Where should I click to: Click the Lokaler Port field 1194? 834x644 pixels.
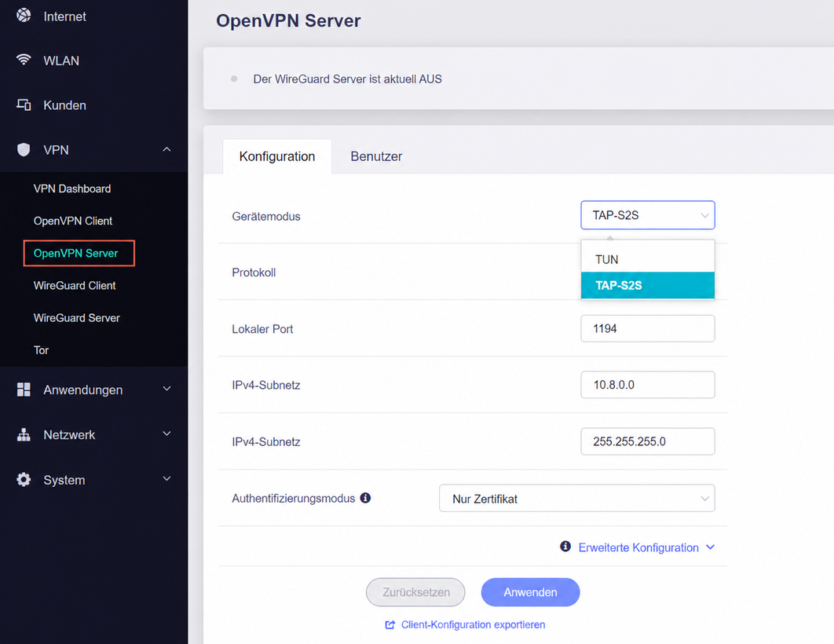[647, 328]
